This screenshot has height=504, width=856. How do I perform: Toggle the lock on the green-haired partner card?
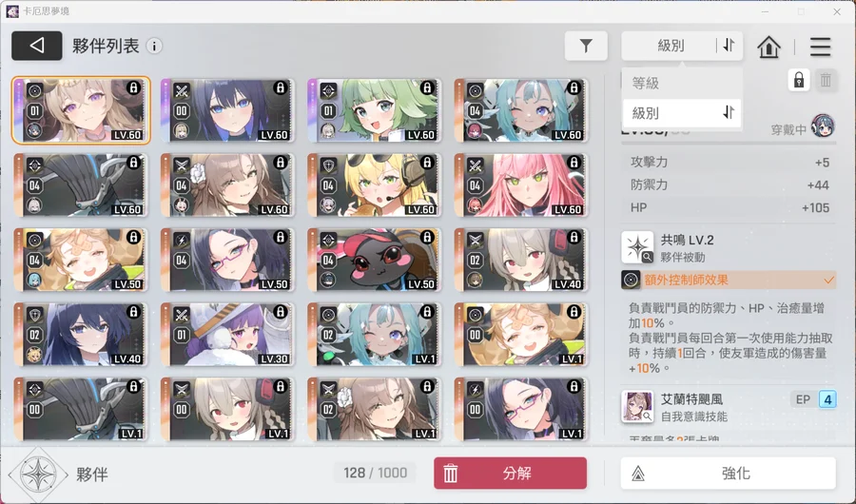[427, 87]
